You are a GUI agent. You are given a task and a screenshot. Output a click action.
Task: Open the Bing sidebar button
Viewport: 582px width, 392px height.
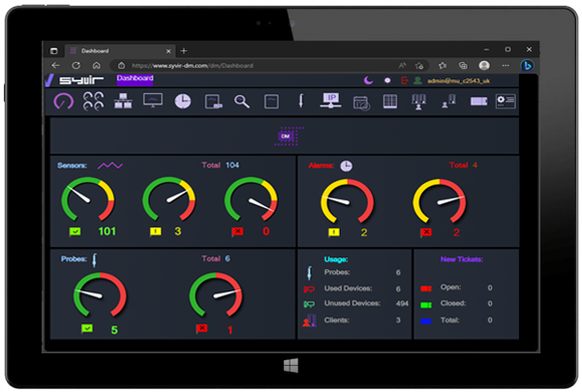[x=527, y=66]
